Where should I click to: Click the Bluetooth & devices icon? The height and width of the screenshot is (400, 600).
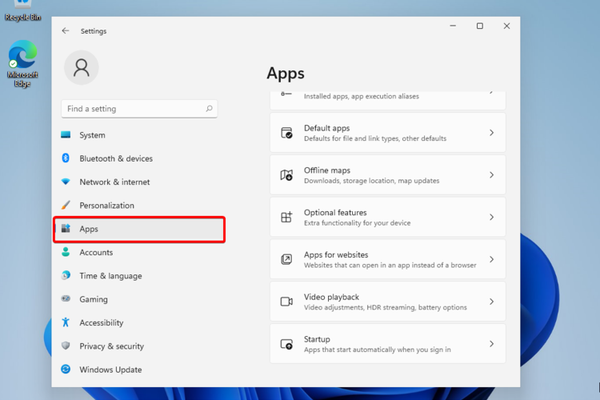tap(66, 158)
